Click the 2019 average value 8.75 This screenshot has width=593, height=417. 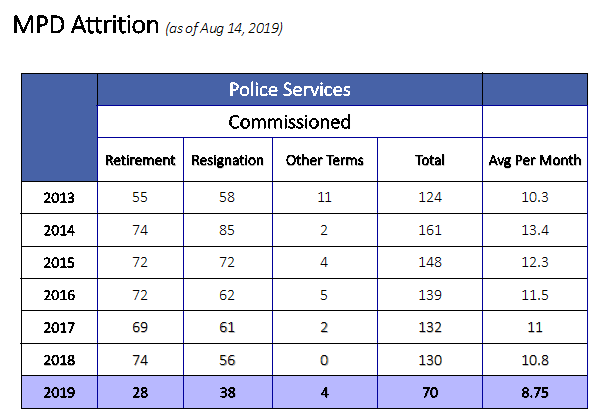coord(535,392)
